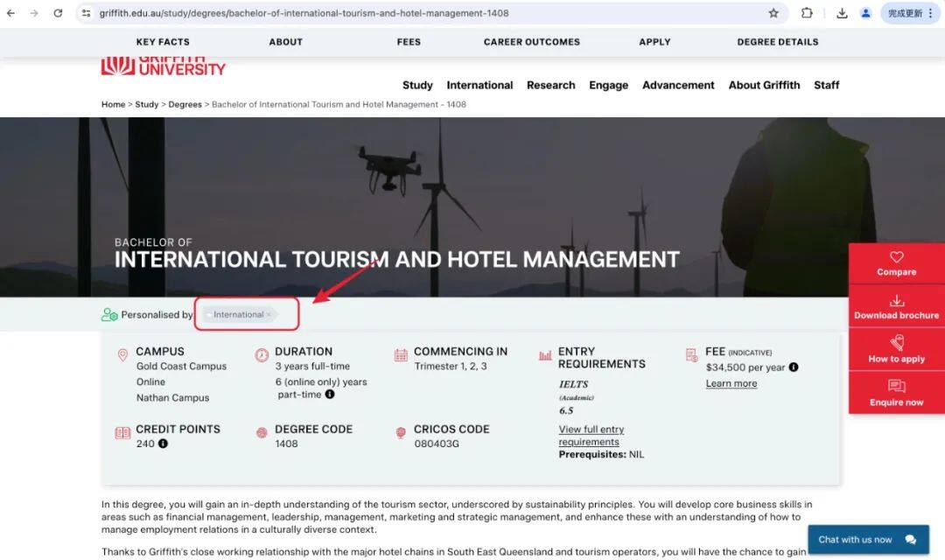The height and width of the screenshot is (560, 945).
Task: Click the Campus location pin icon
Action: click(x=122, y=355)
